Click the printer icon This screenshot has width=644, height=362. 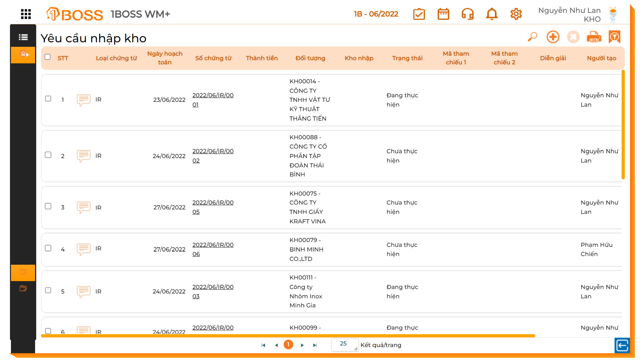click(594, 37)
